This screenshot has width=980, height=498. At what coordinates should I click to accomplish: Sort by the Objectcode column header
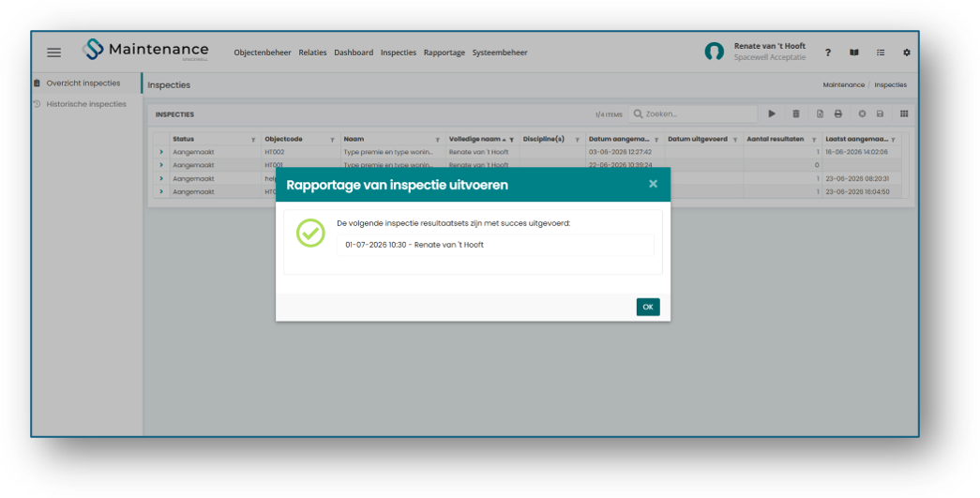[x=283, y=140]
